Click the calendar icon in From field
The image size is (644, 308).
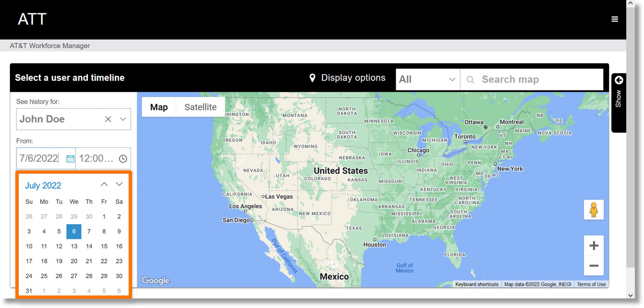click(x=70, y=158)
